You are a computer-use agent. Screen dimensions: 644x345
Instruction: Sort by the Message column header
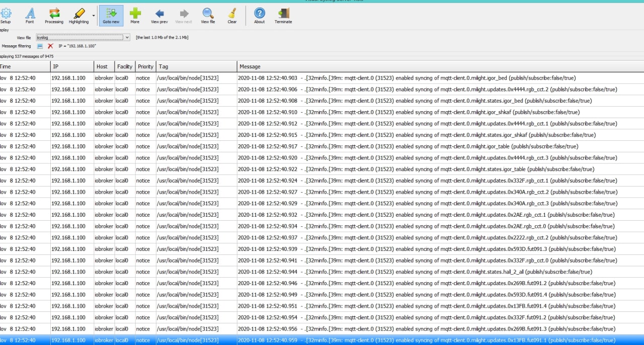click(440, 66)
